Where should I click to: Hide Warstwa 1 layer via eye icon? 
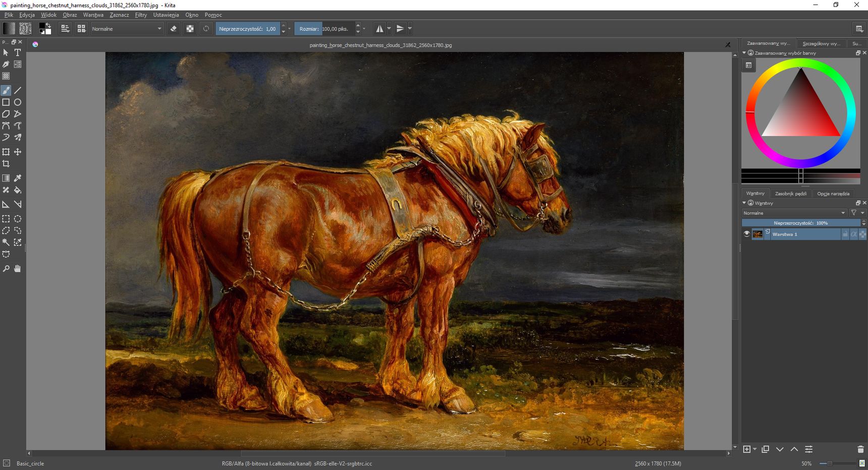(747, 234)
